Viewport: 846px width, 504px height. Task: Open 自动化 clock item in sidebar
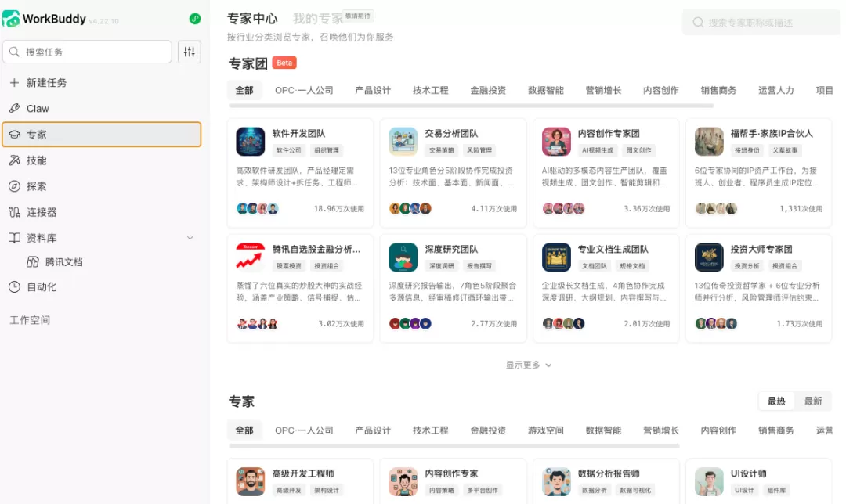(101, 286)
